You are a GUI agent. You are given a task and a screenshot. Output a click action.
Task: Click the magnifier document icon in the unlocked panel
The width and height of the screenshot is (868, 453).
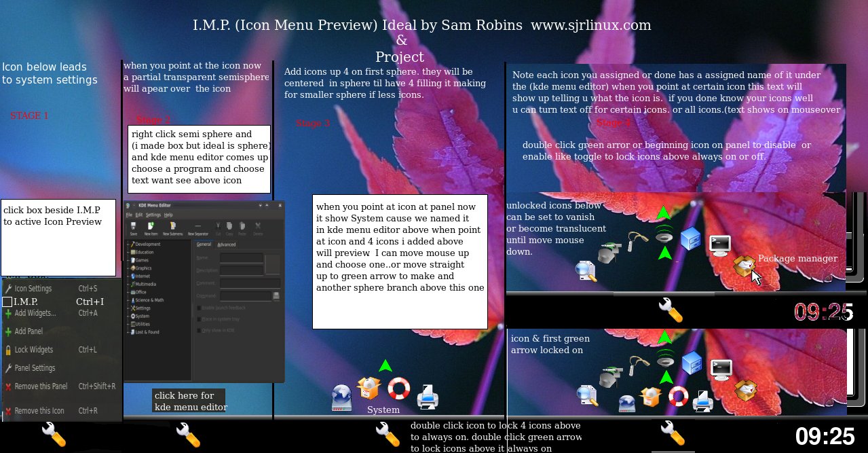pos(585,271)
